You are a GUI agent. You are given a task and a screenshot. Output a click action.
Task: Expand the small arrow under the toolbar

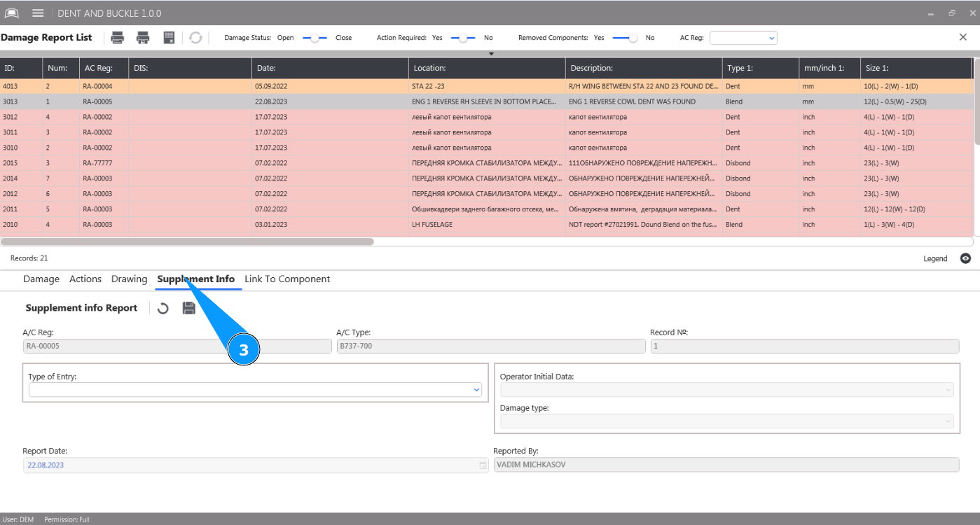[491, 53]
